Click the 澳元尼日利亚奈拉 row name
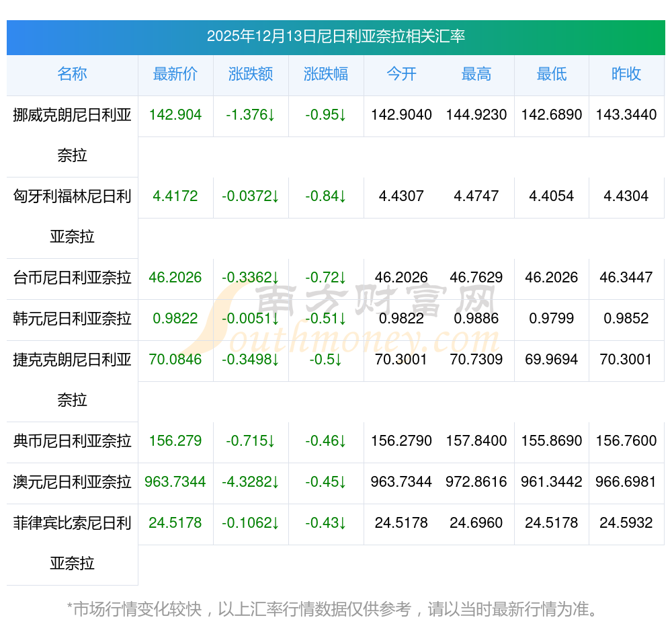The image size is (672, 630). coord(72,482)
